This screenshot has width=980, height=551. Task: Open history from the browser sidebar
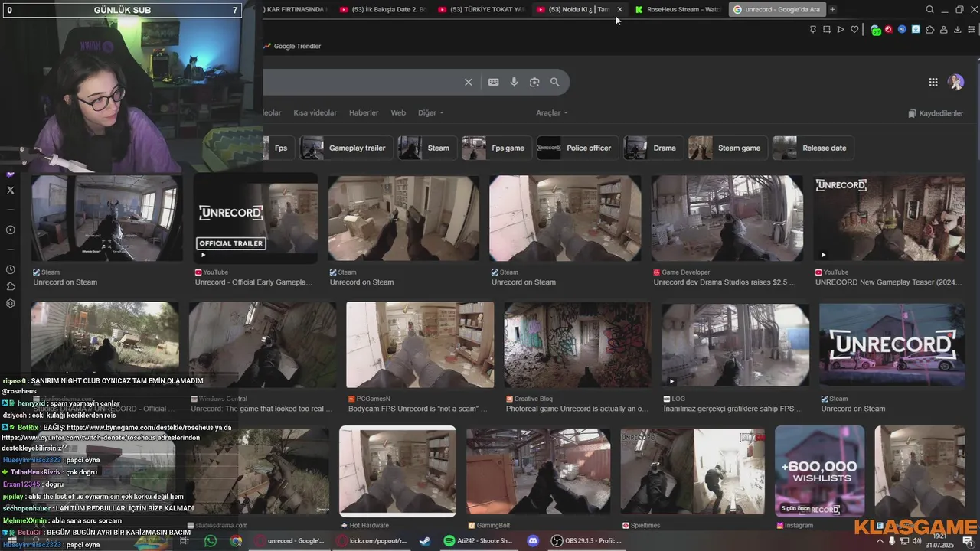tap(10, 269)
